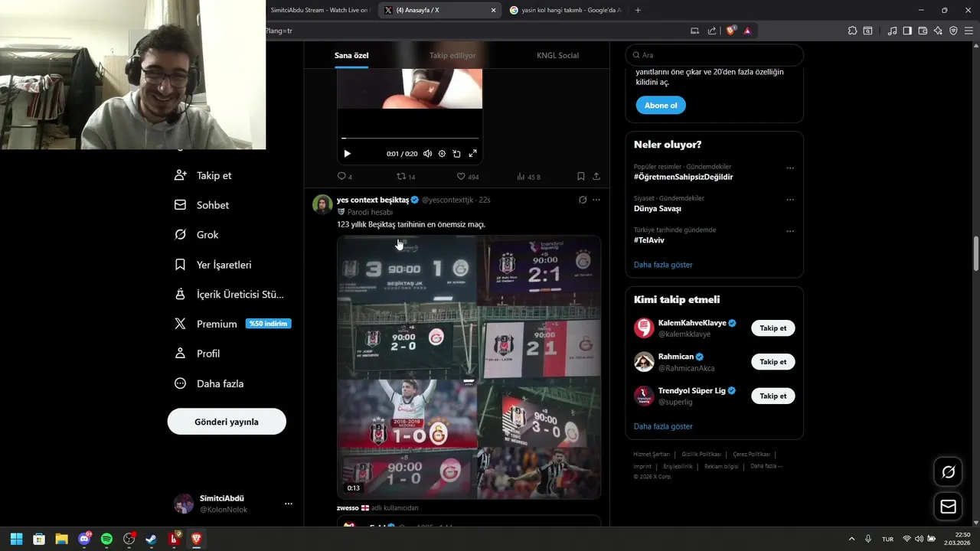Open floating messages envelope button

click(948, 507)
